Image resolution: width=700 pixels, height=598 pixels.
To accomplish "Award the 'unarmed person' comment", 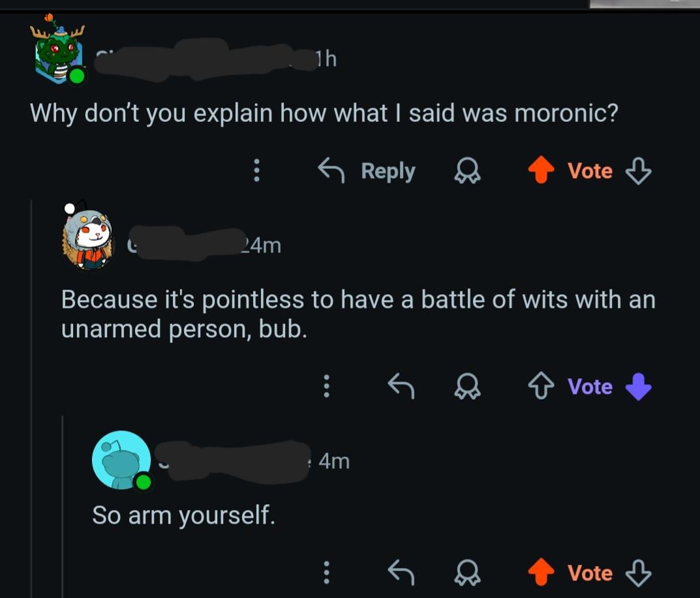I will pyautogui.click(x=468, y=387).
